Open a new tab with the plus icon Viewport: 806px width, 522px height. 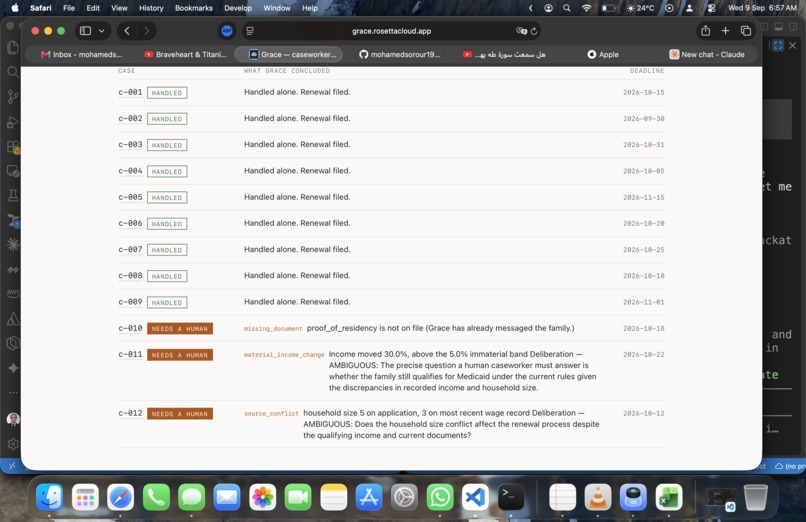coord(725,31)
